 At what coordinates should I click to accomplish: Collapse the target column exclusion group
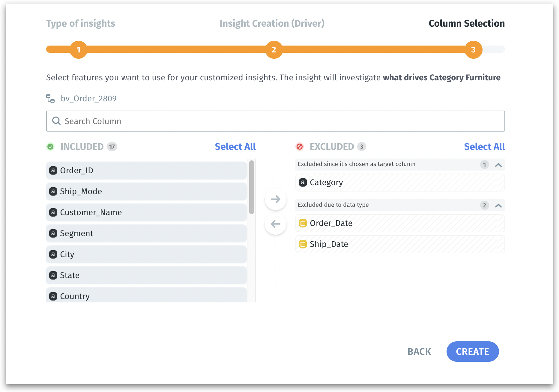pyautogui.click(x=498, y=165)
